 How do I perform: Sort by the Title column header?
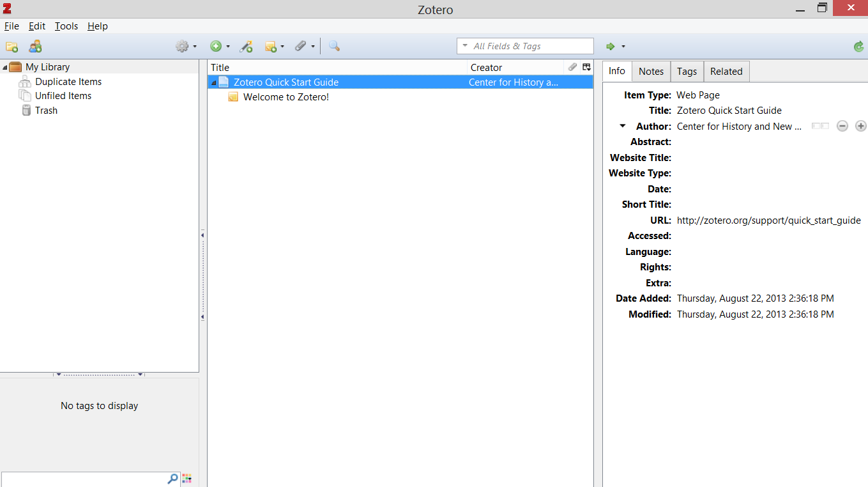coord(337,67)
